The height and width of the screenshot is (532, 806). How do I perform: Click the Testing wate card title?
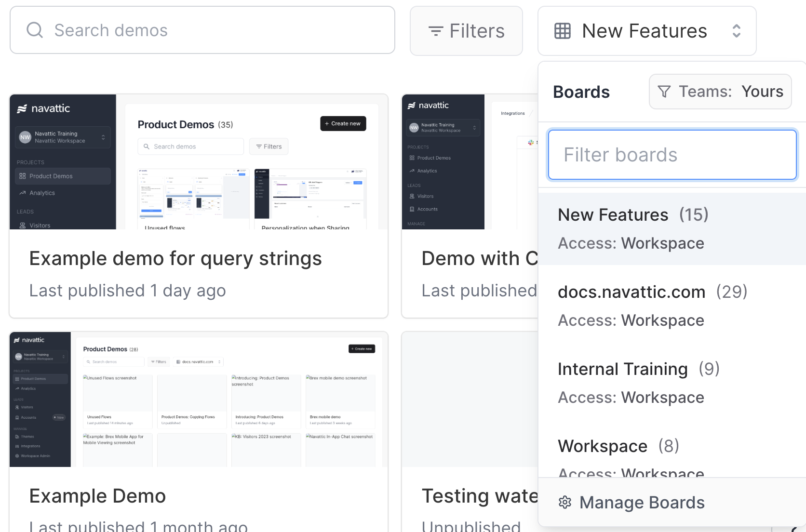tap(480, 496)
